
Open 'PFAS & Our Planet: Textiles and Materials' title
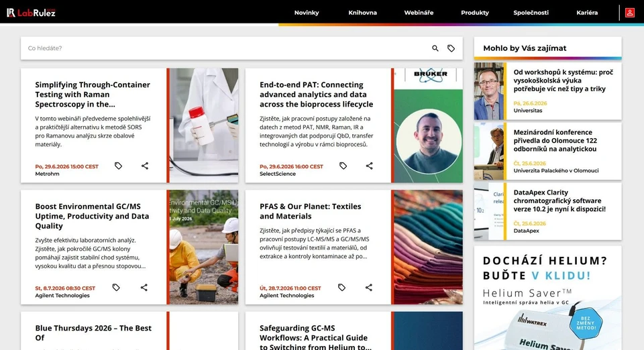point(310,211)
